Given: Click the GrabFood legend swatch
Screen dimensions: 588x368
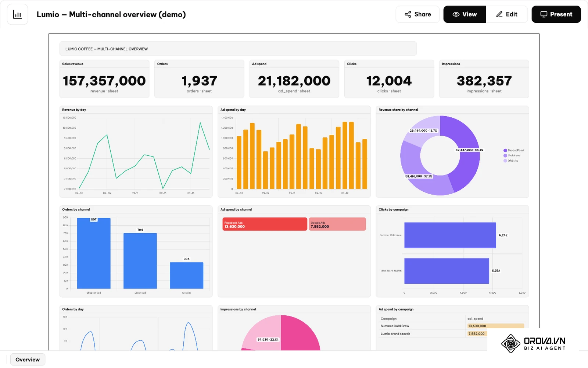Looking at the screenshot, I should tap(505, 156).
